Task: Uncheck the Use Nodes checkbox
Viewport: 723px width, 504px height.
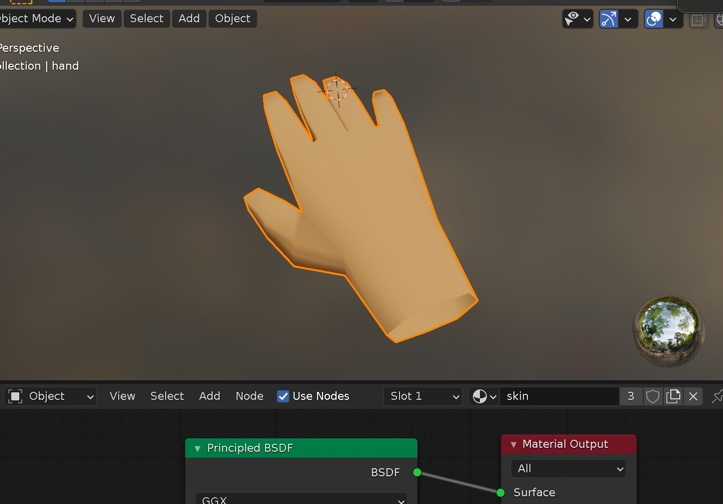Action: pos(283,396)
